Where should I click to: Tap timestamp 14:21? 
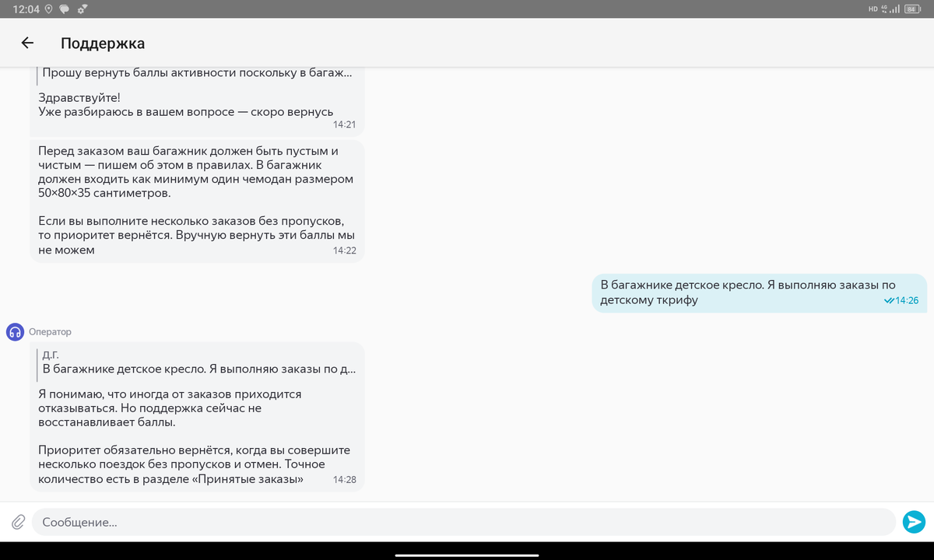(344, 124)
